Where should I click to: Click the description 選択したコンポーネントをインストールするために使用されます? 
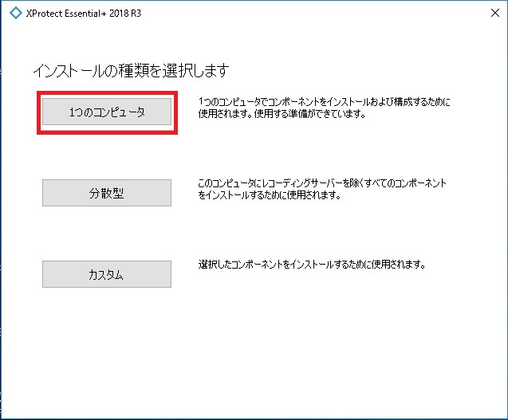(312, 265)
